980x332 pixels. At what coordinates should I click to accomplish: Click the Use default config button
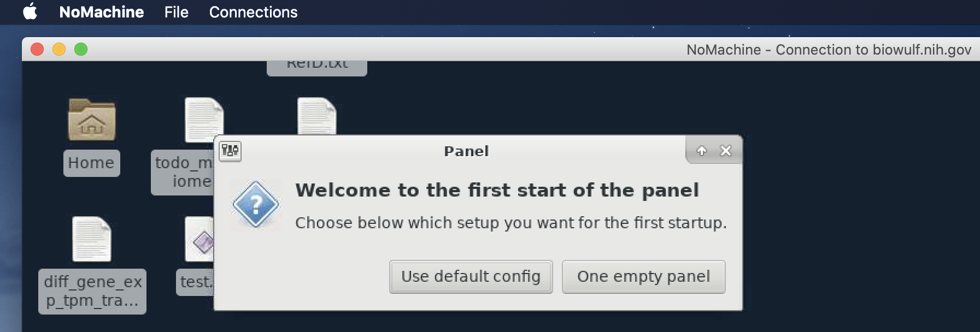point(471,277)
